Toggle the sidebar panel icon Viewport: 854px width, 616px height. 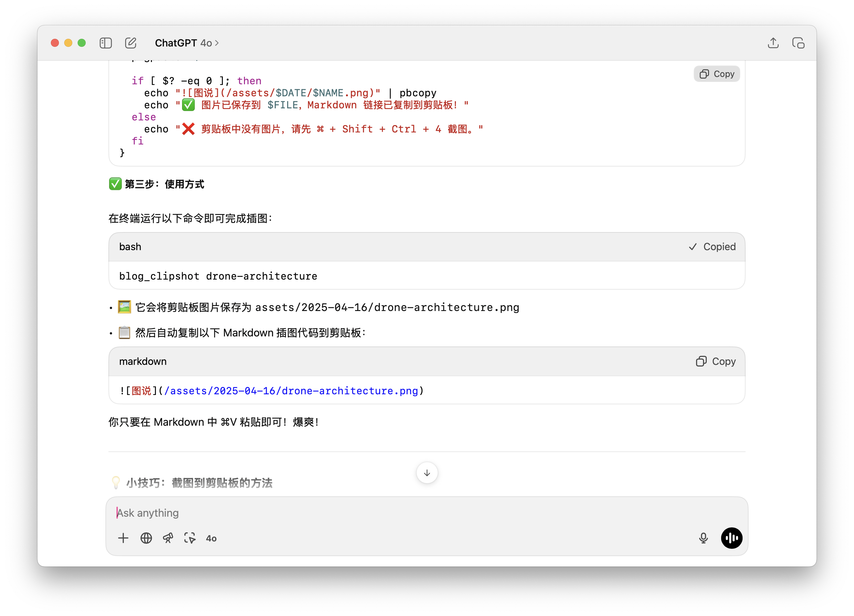point(105,43)
